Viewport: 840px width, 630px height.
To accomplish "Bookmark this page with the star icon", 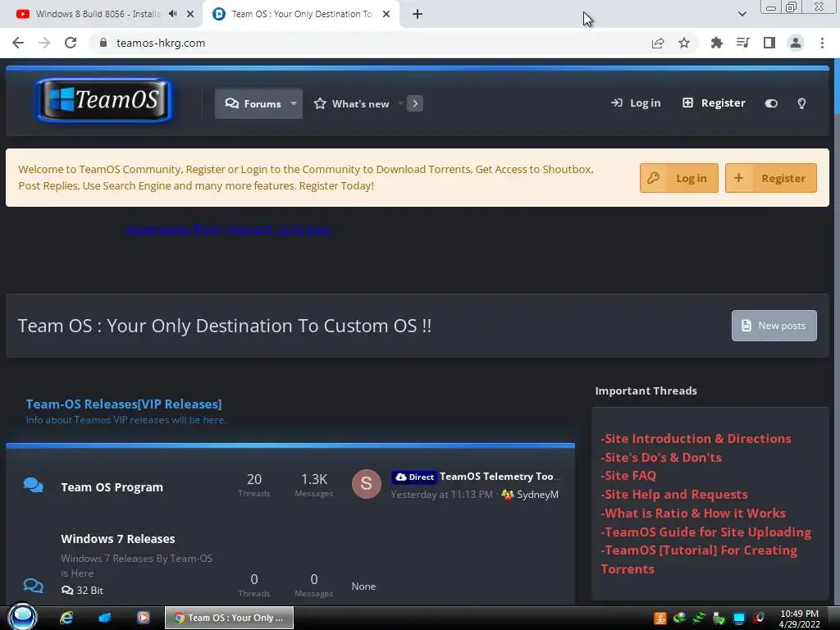I will tap(684, 43).
